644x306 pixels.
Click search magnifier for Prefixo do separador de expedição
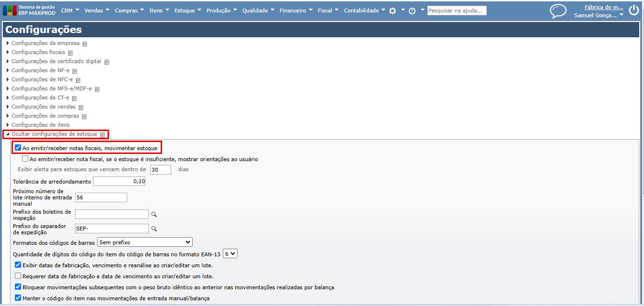154,229
